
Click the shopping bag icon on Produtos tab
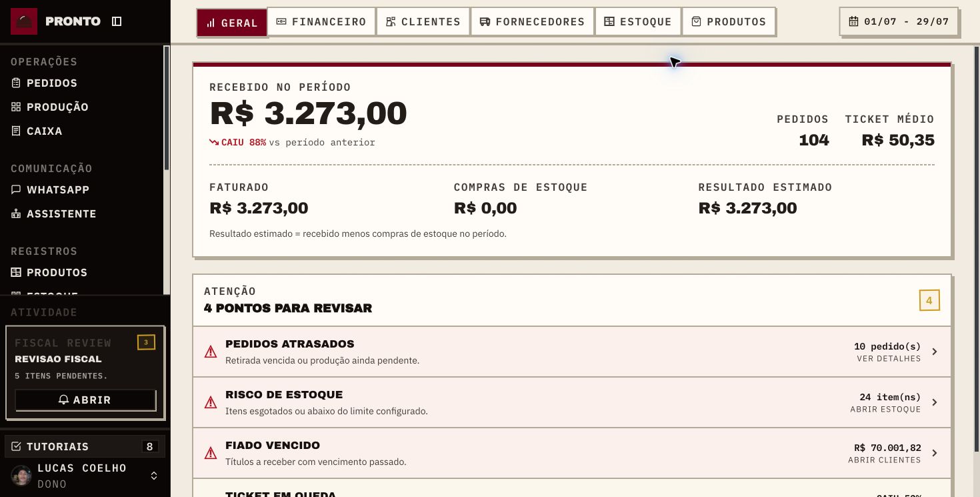(x=697, y=22)
